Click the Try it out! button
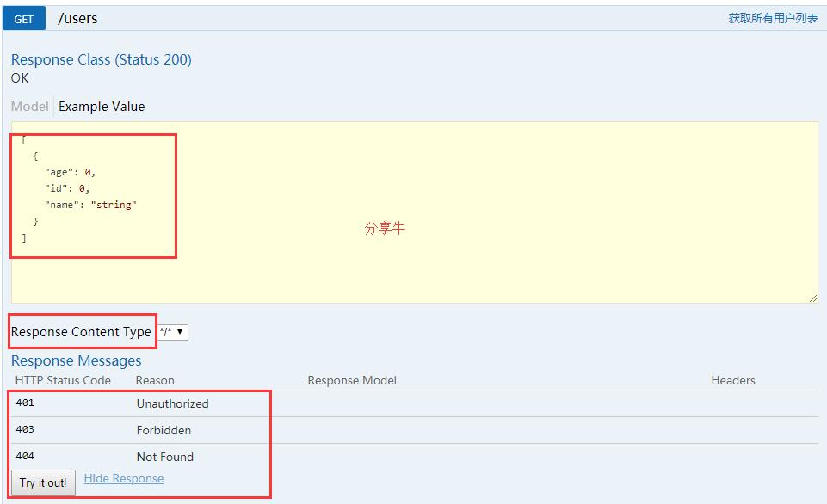Screen dimensions: 827x504 [42, 482]
